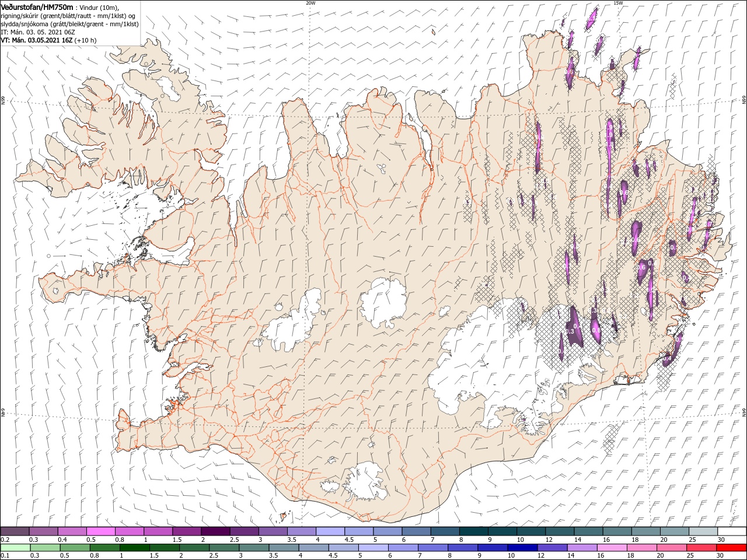Select the upper legend swatch between 4 and 4.5
Screen dimensions: 747x560
click(330, 531)
